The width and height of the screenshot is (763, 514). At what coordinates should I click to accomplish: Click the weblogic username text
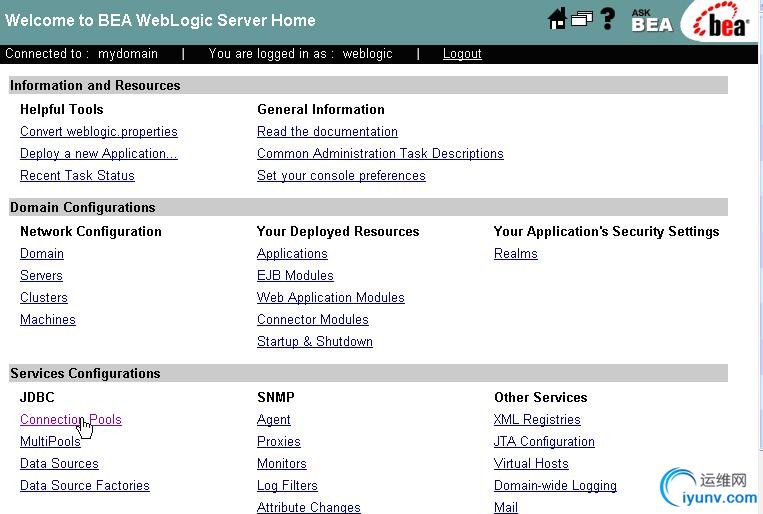pos(367,54)
